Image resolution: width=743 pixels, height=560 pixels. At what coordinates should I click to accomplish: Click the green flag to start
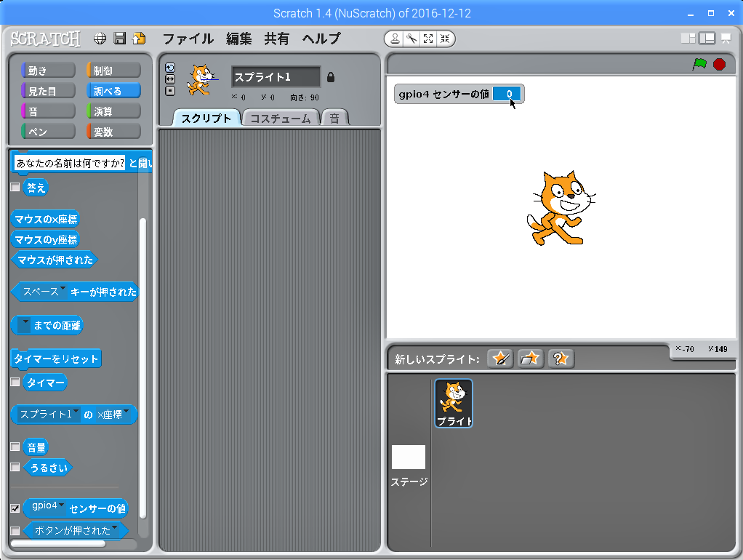point(699,64)
